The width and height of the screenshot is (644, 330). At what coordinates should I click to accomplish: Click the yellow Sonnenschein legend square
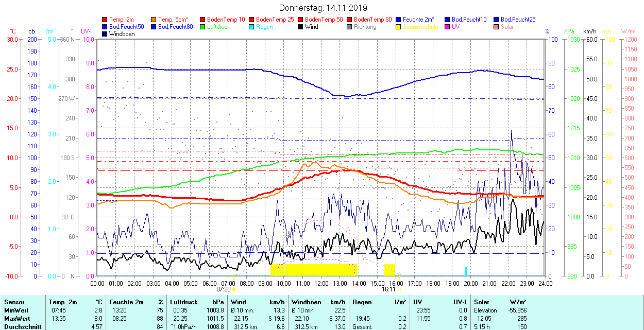coord(399,27)
